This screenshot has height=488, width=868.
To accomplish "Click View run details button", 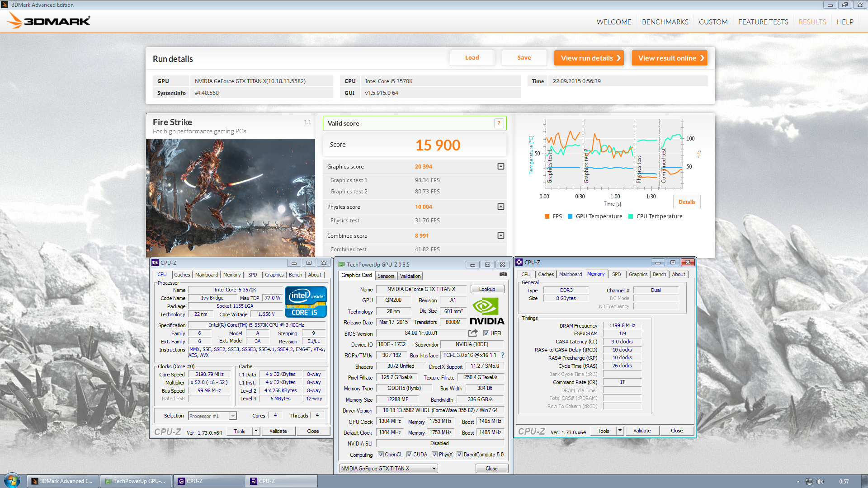I will click(589, 58).
